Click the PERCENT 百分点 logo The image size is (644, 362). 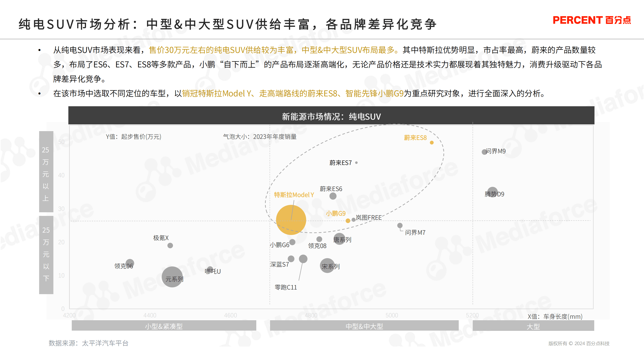[x=592, y=20]
